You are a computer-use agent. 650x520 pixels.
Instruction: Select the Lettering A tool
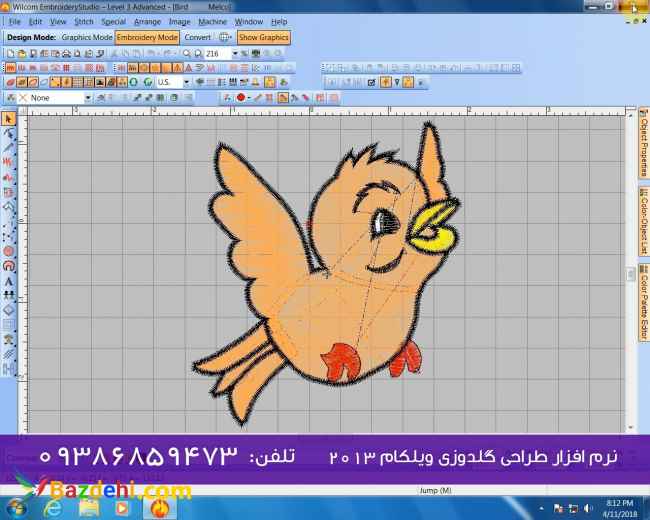point(9,281)
